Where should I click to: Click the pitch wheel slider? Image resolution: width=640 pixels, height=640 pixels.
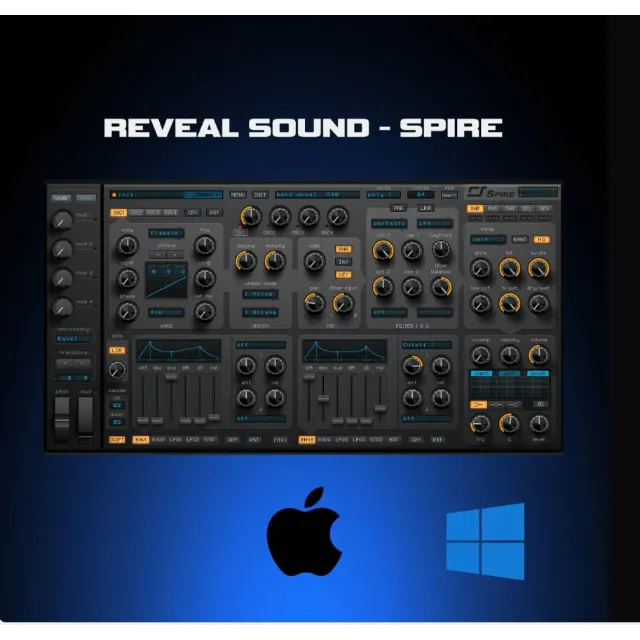(x=60, y=417)
